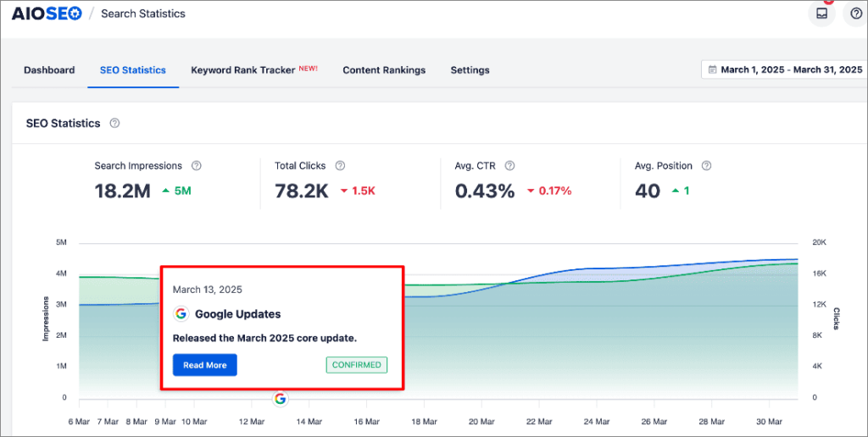Select the SEO Statistics tab
This screenshot has height=437, width=868.
(133, 70)
